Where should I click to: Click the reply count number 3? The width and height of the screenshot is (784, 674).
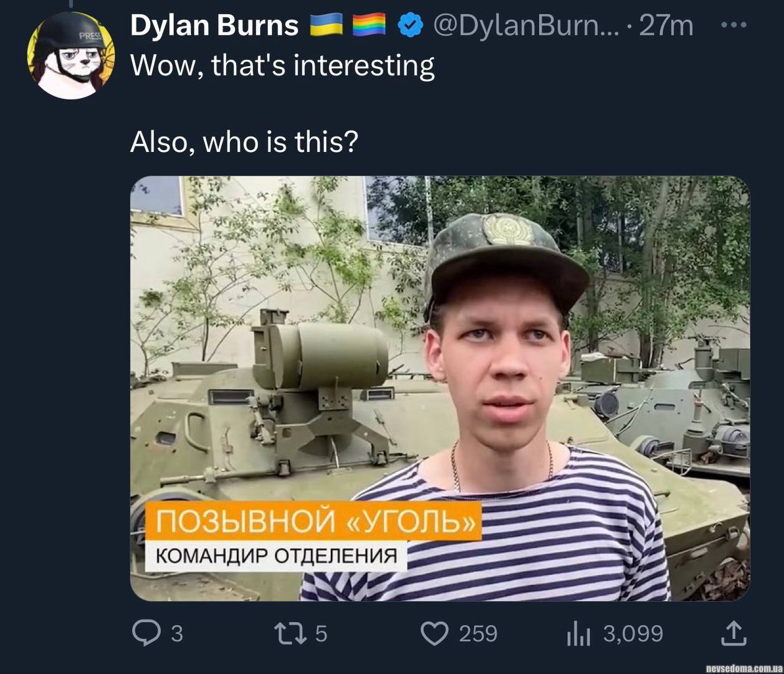point(177,634)
